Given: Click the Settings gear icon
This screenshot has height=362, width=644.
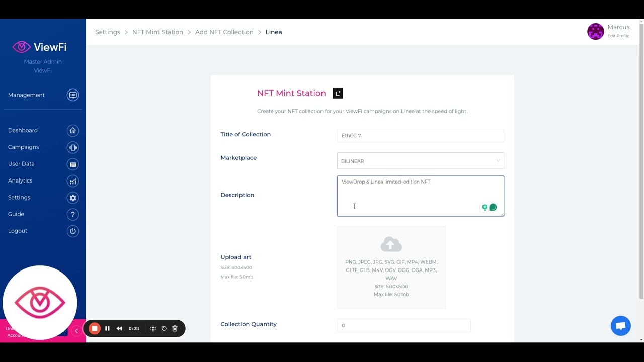Looking at the screenshot, I should coord(73,198).
